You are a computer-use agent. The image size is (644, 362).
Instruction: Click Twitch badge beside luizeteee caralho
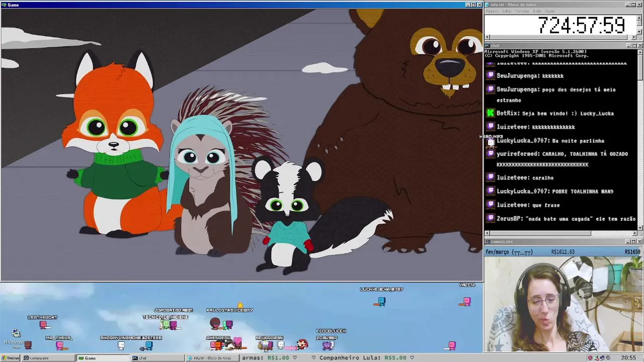[x=491, y=177]
